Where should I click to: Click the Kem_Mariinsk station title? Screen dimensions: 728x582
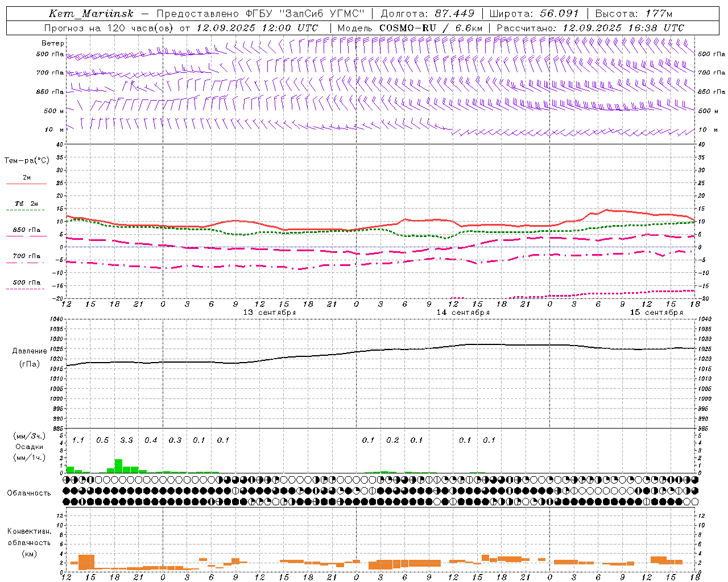(x=91, y=14)
